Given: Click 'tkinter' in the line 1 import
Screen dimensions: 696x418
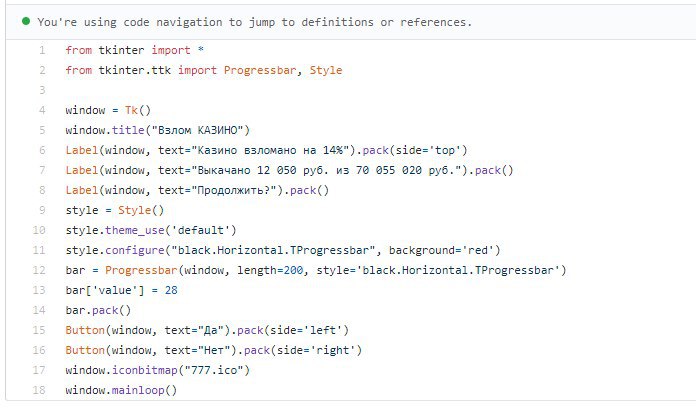Looking at the screenshot, I should click(121, 50).
